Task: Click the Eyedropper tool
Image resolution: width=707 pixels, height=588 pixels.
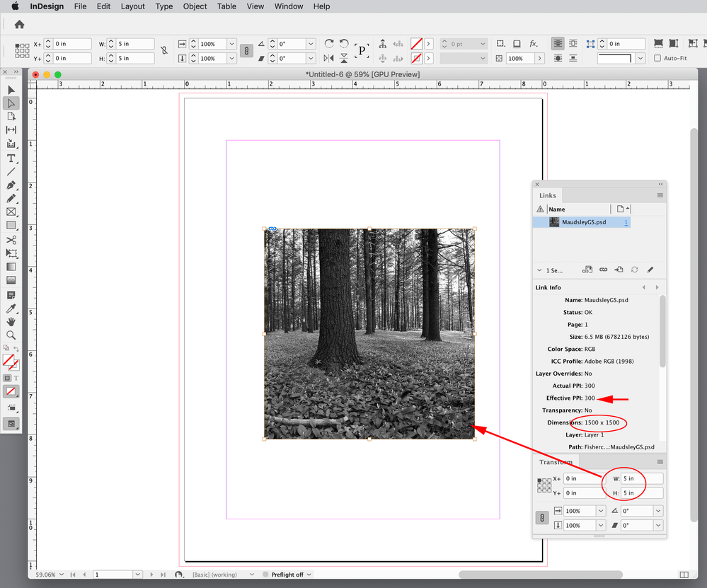Action: [x=11, y=309]
